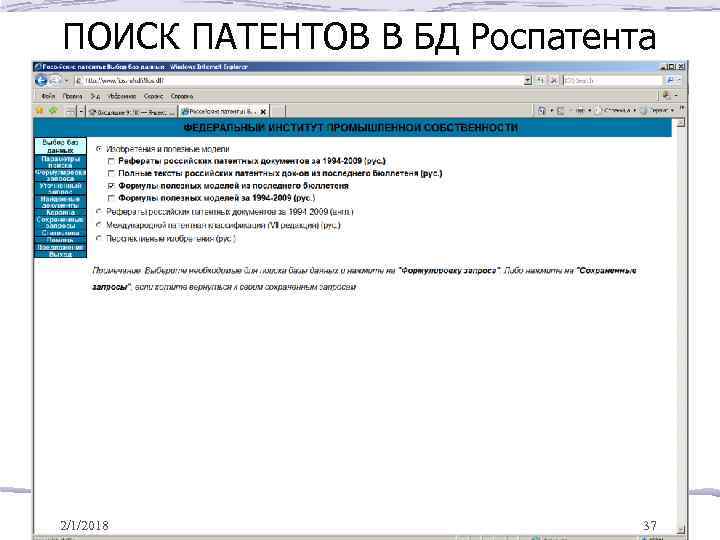Open Статистика in the sidebar
This screenshot has width=720, height=540.
60,233
